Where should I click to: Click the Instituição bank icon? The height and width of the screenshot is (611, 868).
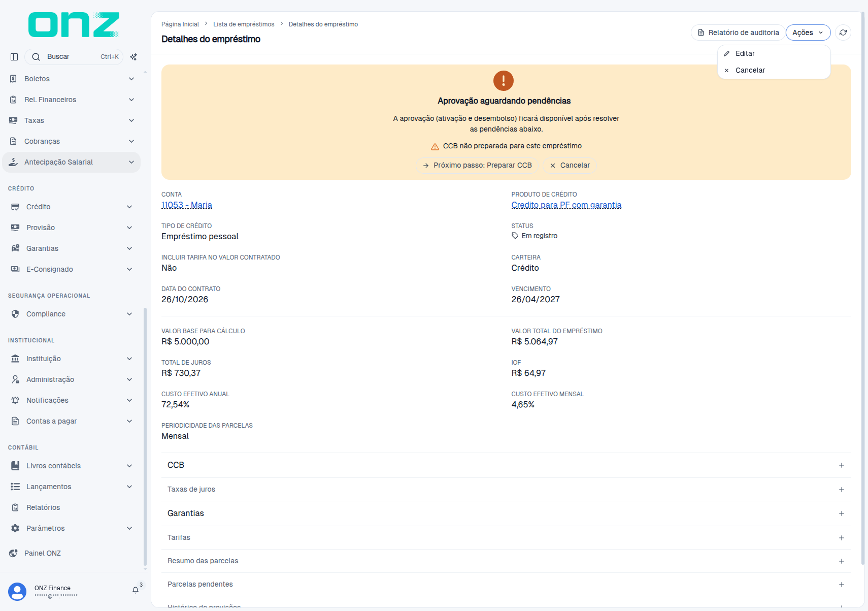(x=15, y=359)
